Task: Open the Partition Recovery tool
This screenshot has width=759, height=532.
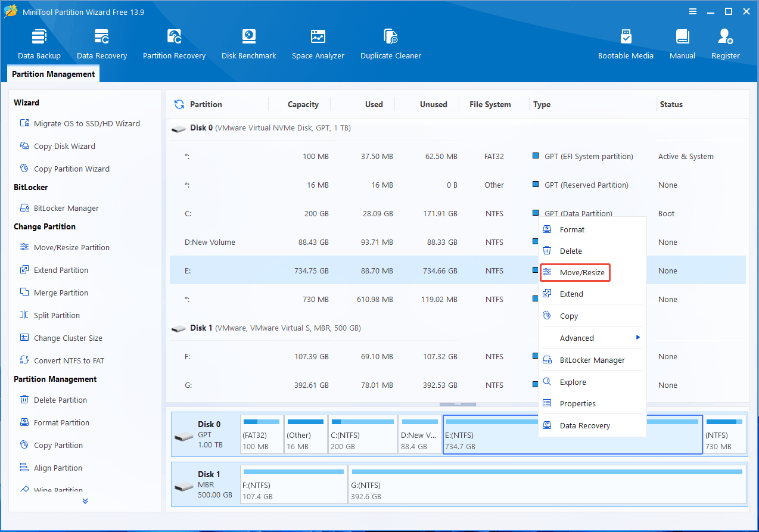Action: (174, 44)
